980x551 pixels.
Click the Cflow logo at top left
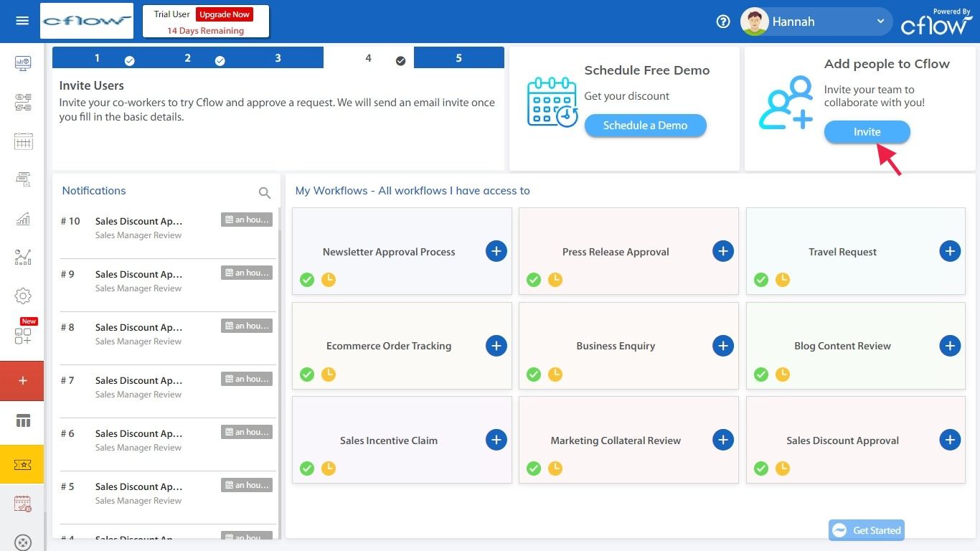tap(87, 21)
